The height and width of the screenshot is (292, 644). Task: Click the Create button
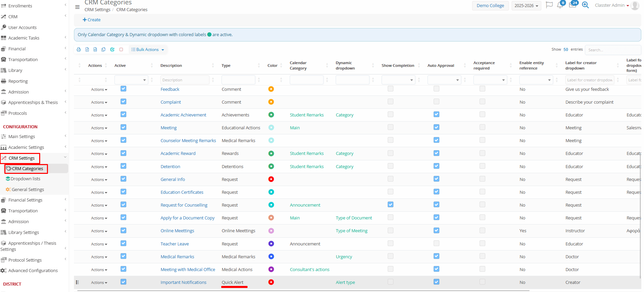point(92,20)
